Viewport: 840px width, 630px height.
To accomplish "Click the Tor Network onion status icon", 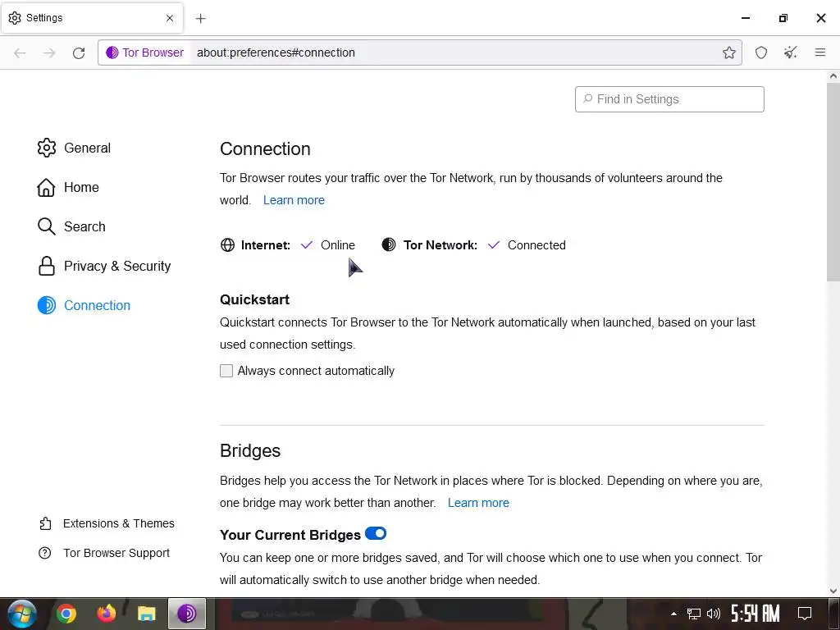I will tap(389, 244).
